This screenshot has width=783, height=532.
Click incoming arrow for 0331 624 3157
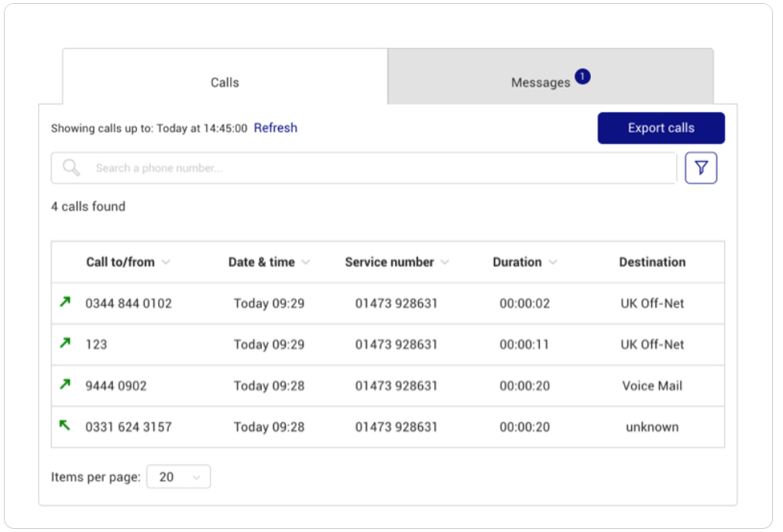tap(65, 425)
